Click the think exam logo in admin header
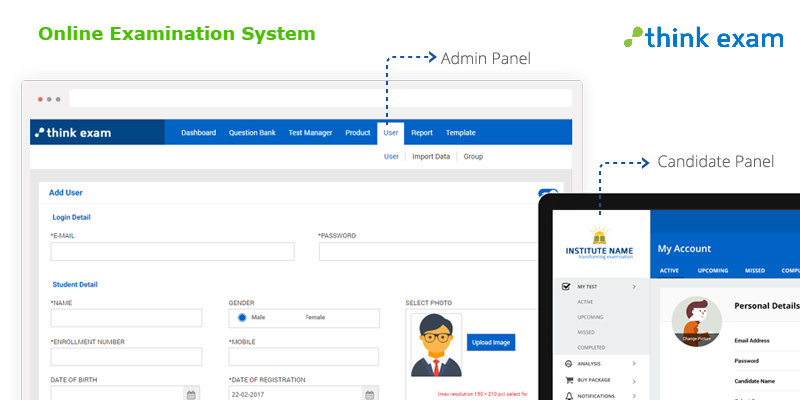Screen dimensions: 800x400 [72, 132]
